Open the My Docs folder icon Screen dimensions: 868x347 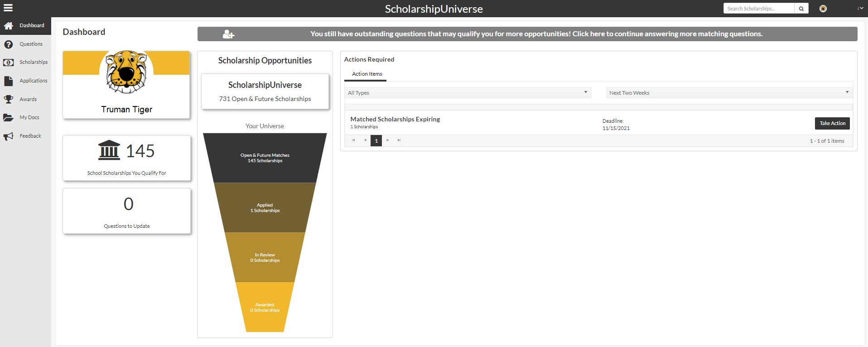coord(8,118)
